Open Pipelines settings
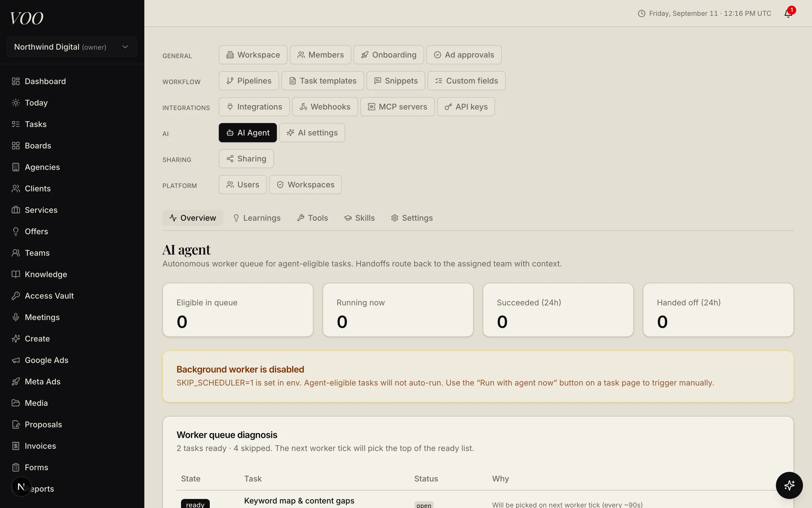The height and width of the screenshot is (508, 812). tap(249, 81)
